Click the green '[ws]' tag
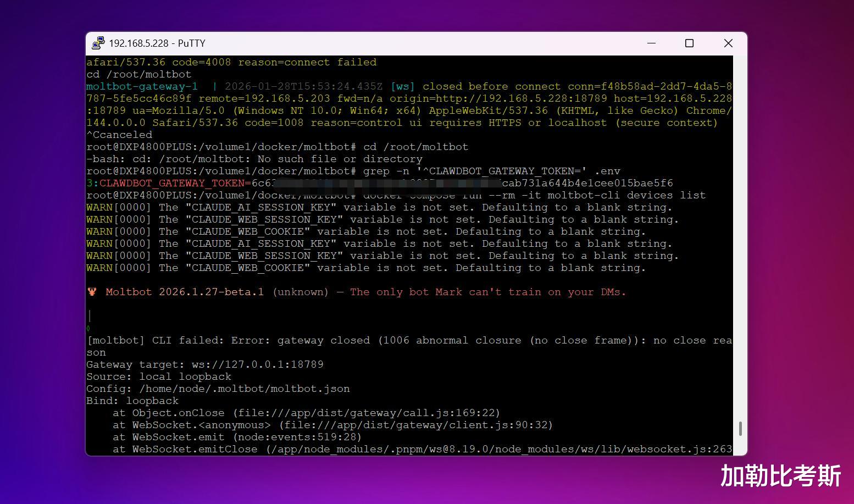The height and width of the screenshot is (504, 854). [x=403, y=86]
